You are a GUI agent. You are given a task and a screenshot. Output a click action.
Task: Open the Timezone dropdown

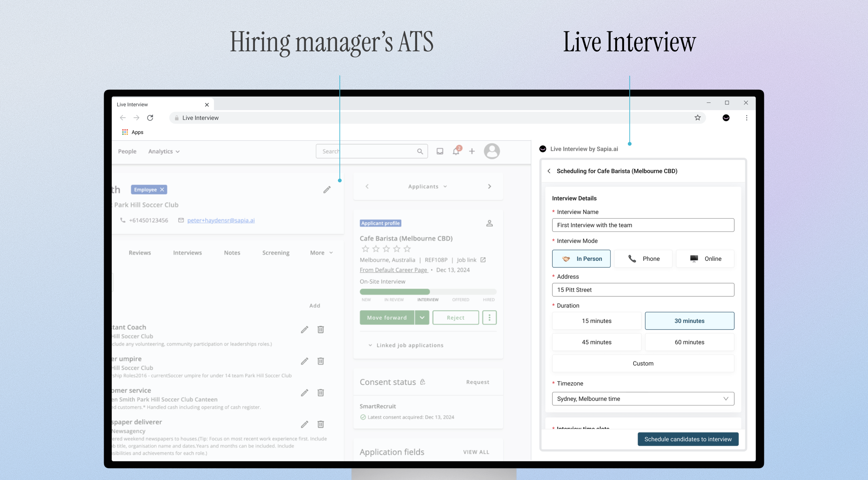click(643, 399)
